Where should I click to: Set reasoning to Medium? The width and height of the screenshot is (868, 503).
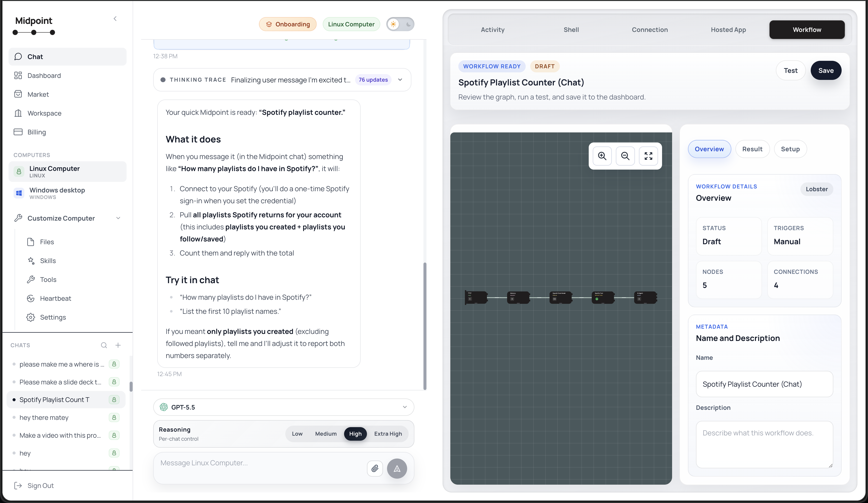(x=326, y=434)
